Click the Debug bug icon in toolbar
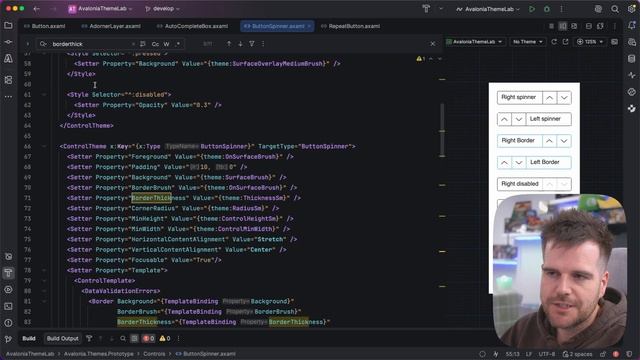This screenshot has height=360, width=640. point(547,9)
